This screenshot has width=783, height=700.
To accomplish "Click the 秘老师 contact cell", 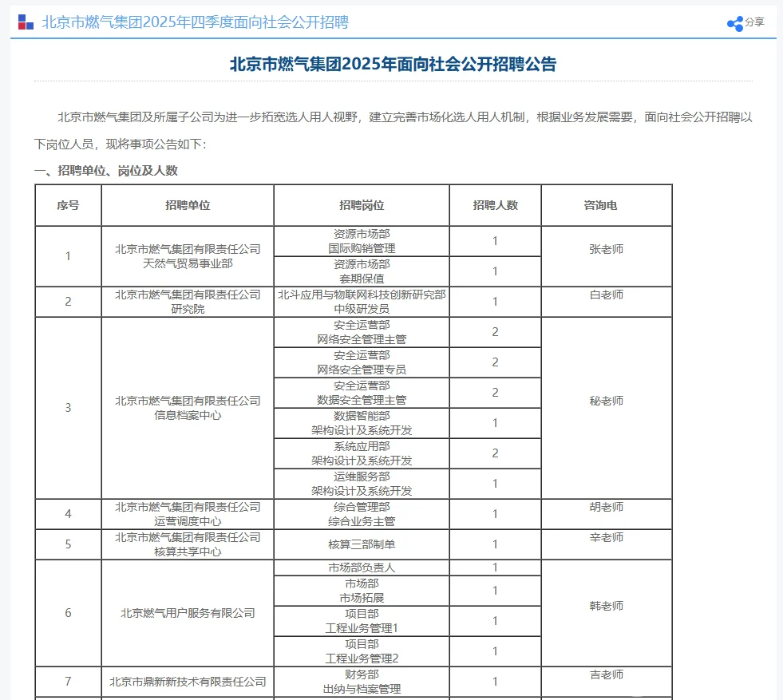I will click(x=606, y=399).
